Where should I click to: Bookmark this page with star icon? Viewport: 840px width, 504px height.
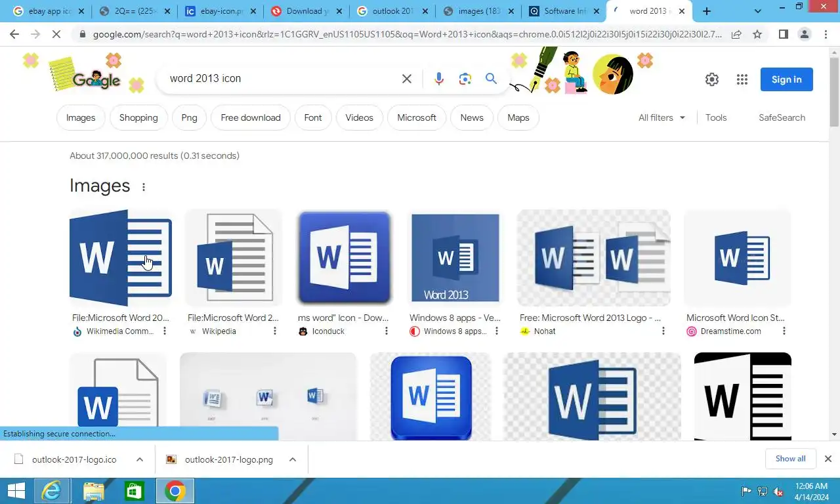point(757,34)
